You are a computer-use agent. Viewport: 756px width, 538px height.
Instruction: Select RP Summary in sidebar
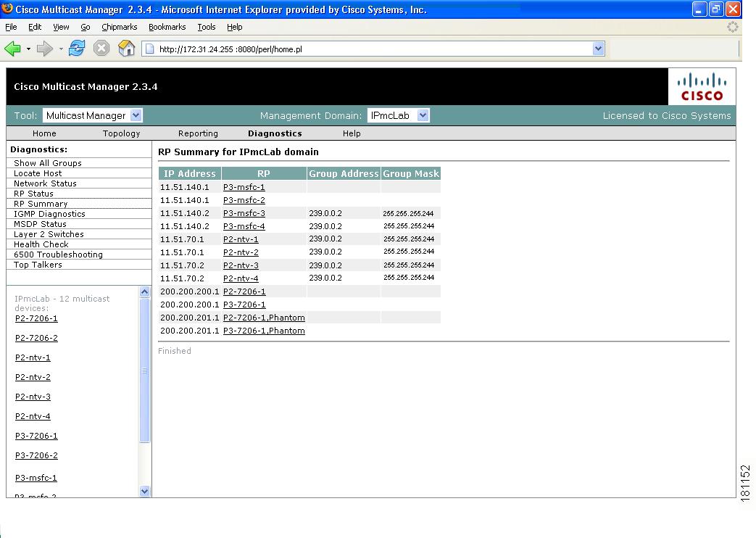[x=41, y=204]
